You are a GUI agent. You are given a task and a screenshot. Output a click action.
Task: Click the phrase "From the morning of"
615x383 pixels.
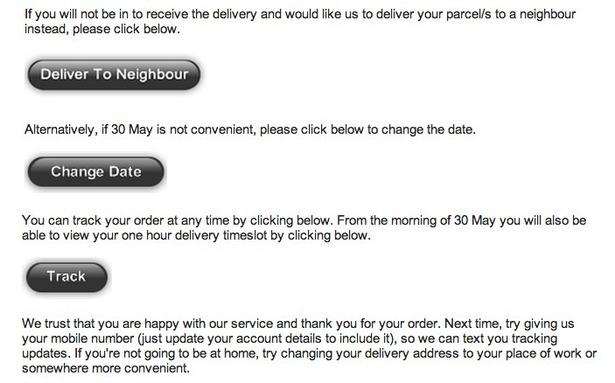coord(394,220)
